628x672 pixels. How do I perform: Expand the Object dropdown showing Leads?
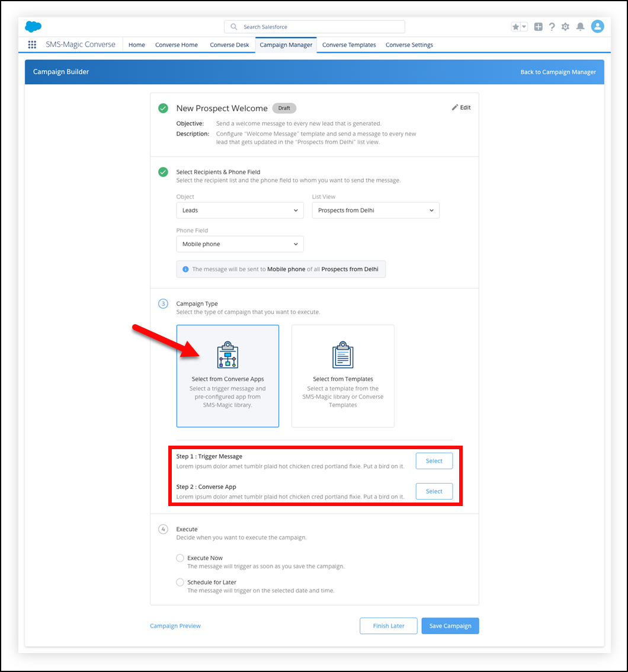240,210
